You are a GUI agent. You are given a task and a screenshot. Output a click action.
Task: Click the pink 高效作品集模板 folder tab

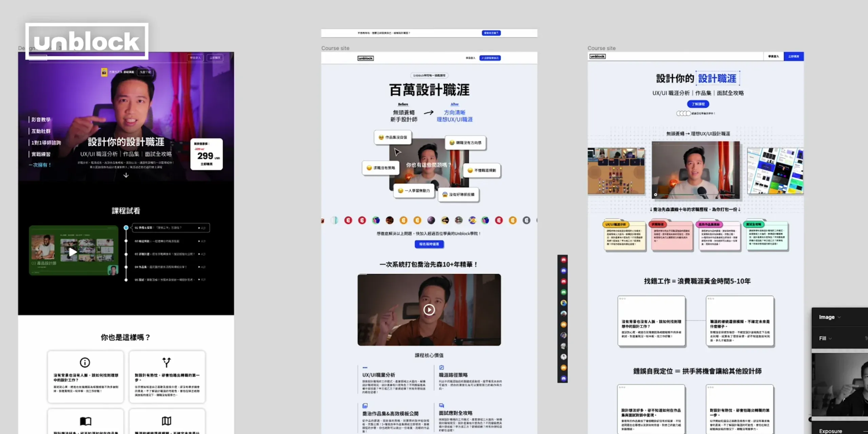[709, 224]
